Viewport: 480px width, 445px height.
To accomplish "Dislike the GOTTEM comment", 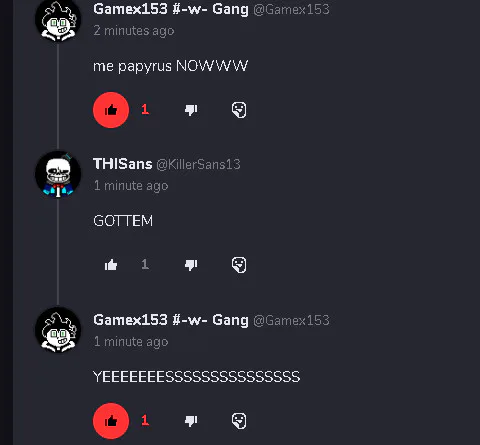I will pos(191,265).
